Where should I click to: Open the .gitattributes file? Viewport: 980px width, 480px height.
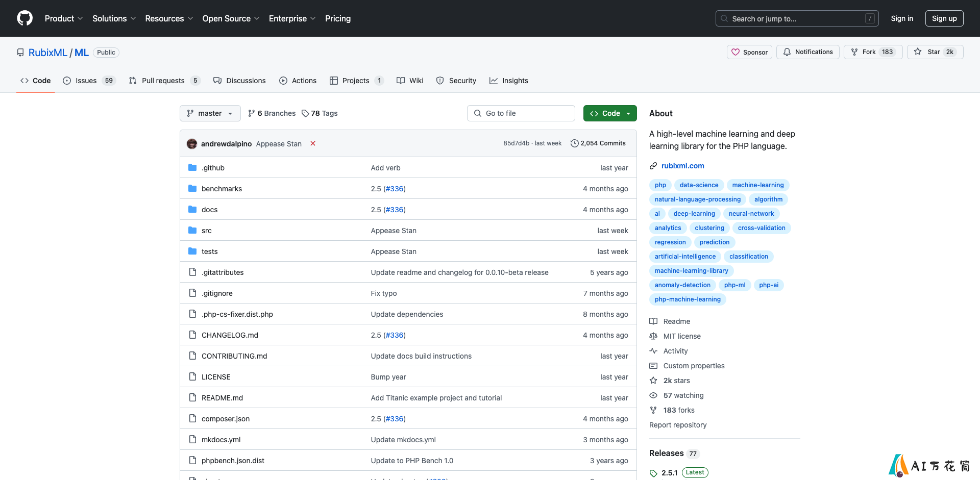pos(223,272)
